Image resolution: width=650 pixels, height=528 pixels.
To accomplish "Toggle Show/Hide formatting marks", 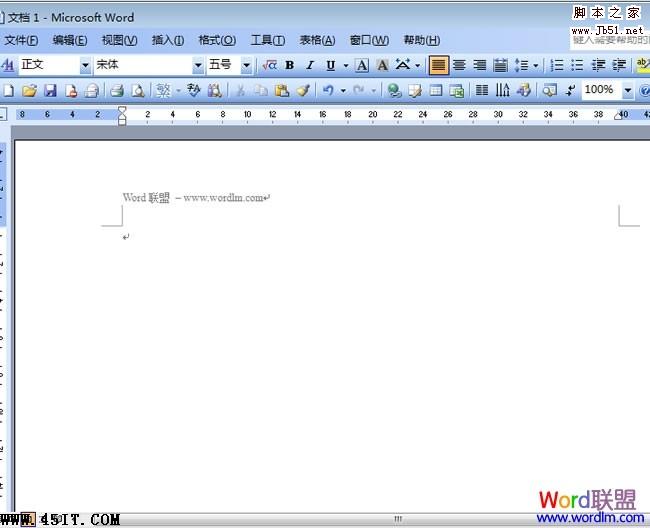I will click(570, 90).
